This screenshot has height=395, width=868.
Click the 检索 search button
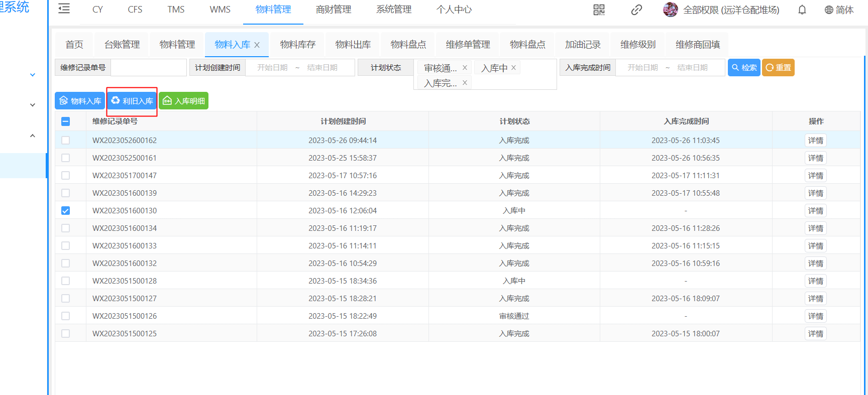click(x=744, y=68)
